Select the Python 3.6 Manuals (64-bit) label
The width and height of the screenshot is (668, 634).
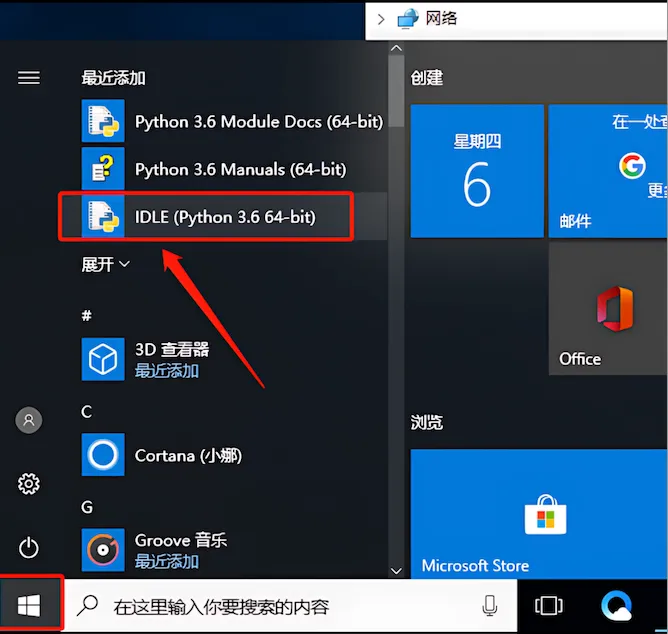(241, 170)
